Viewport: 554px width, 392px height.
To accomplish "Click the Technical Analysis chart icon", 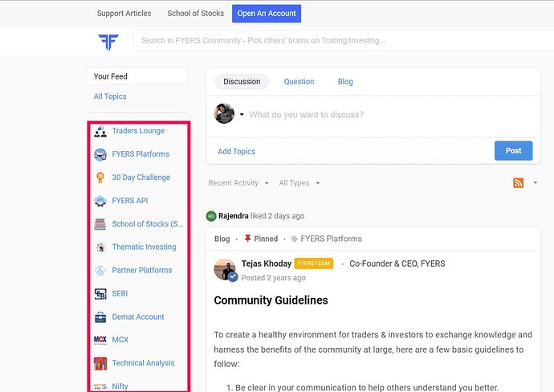I will (100, 363).
